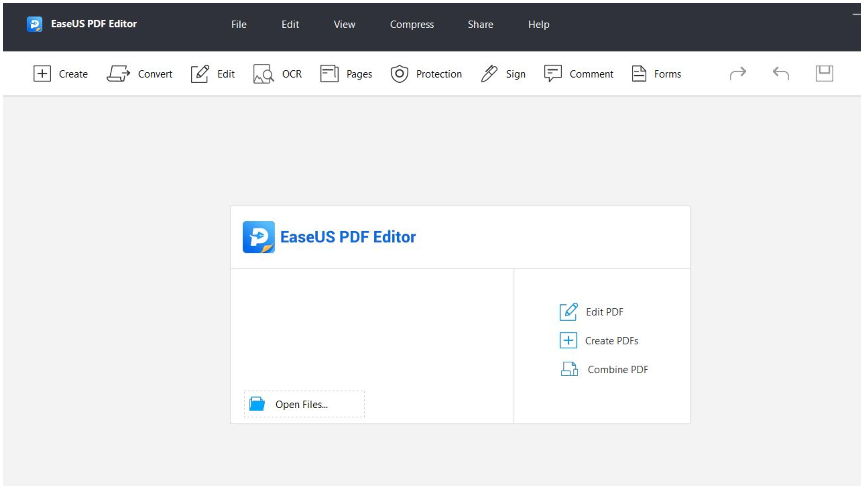Click the Convert label in toolbar
The image size is (865, 489).
pyautogui.click(x=155, y=74)
